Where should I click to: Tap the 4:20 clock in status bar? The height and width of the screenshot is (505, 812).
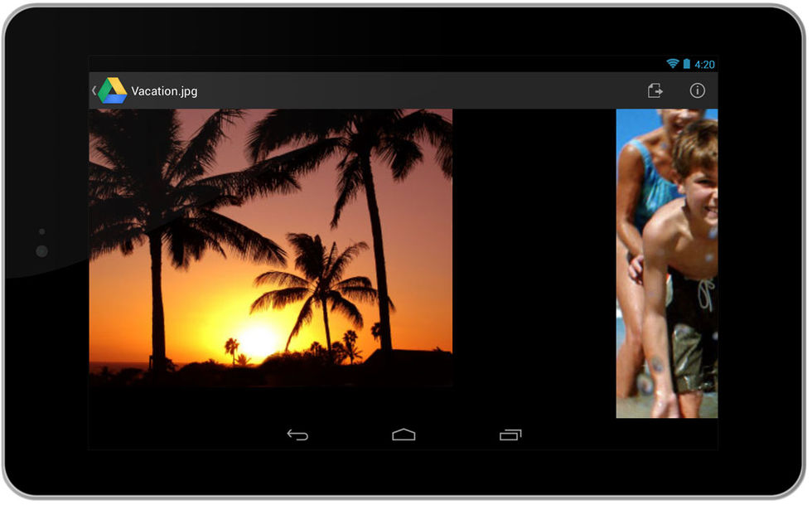(704, 64)
